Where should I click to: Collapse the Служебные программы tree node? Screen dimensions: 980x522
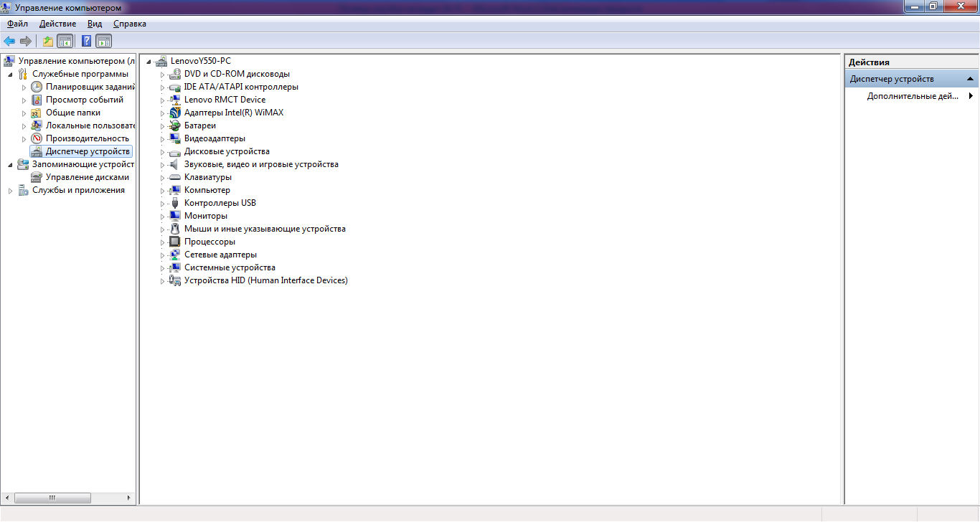pyautogui.click(x=10, y=74)
